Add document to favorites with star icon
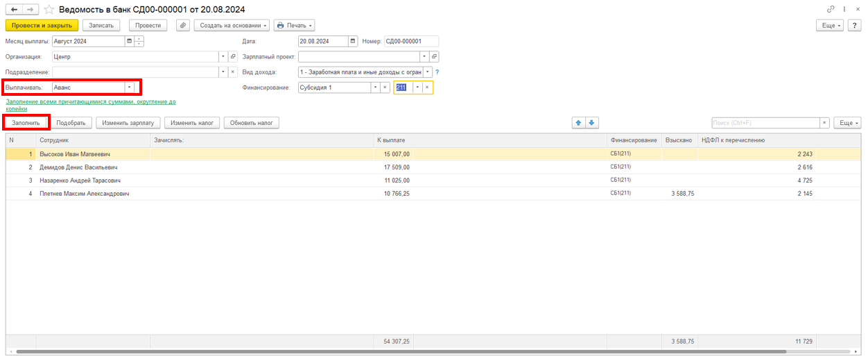Screen dimensions: 868x361 click(49, 10)
